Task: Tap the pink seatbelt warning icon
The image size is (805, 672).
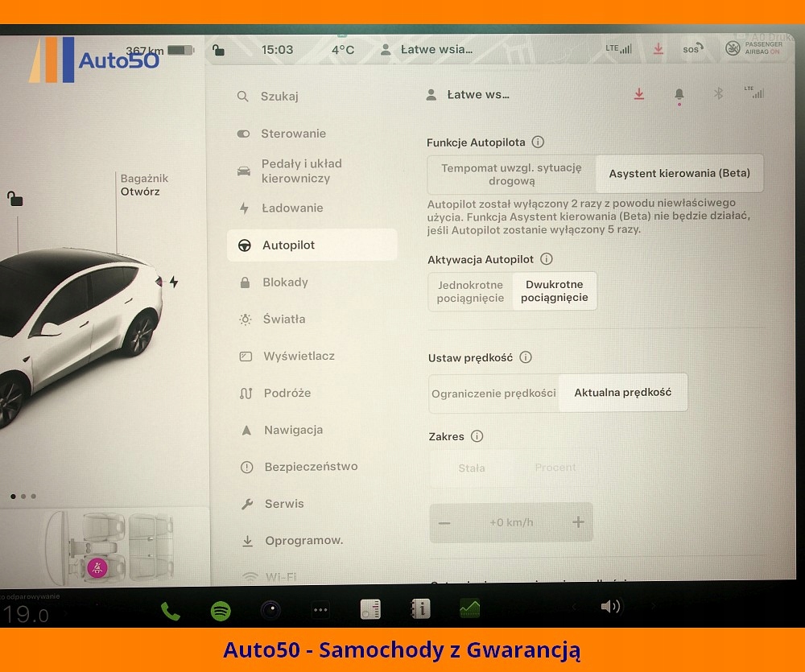Action: [97, 568]
